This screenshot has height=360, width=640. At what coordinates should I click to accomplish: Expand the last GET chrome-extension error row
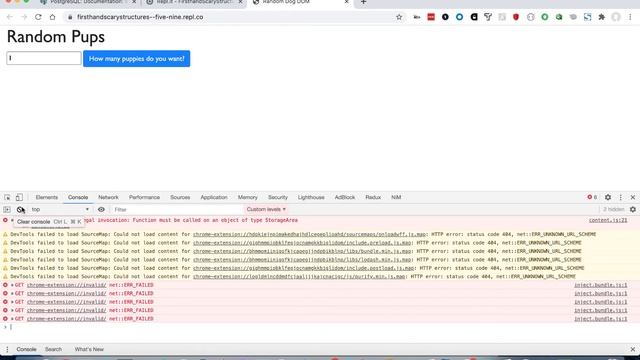point(12,319)
